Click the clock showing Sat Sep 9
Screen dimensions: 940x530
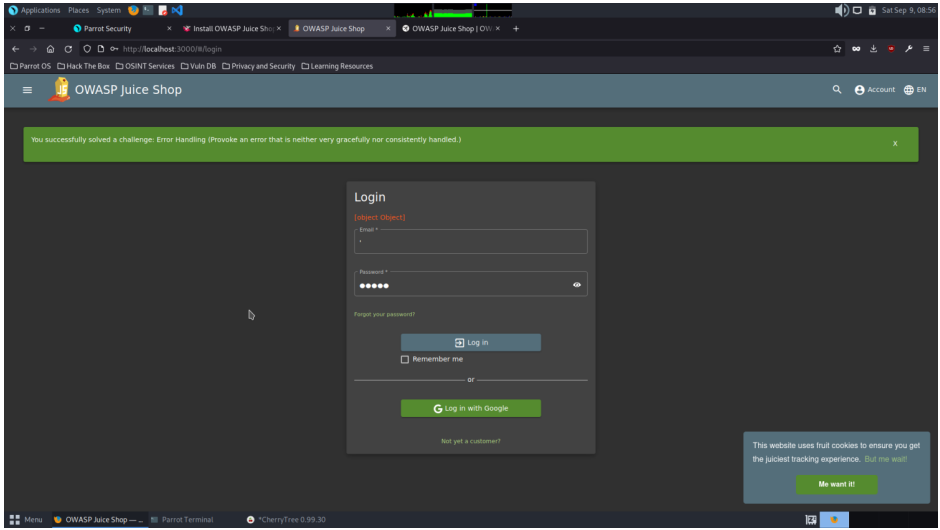click(x=908, y=10)
